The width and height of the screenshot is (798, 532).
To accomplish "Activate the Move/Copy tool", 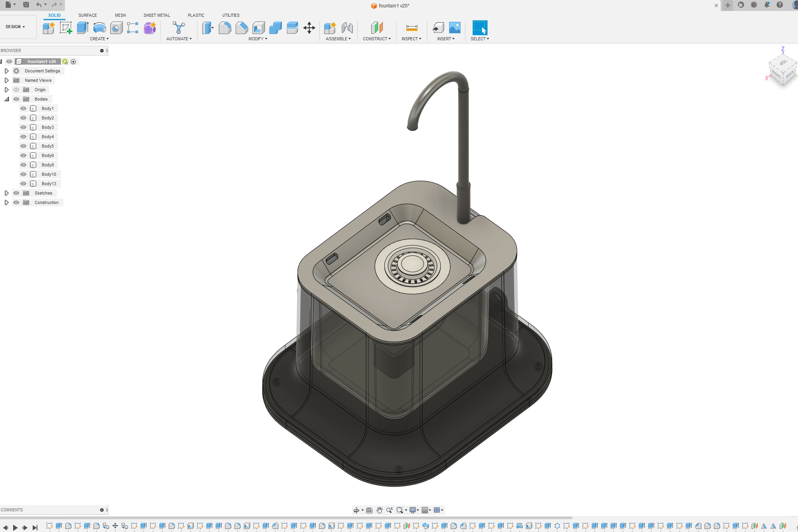I will point(309,28).
